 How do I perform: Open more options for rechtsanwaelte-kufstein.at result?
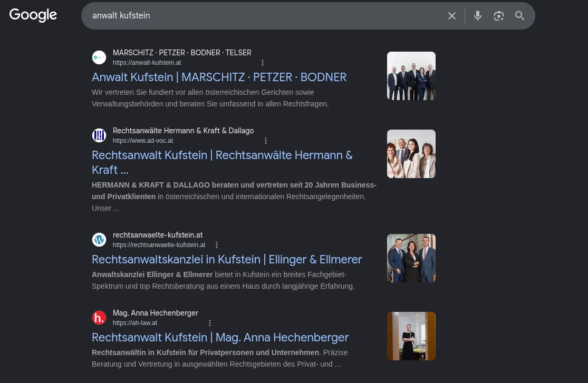coord(216,245)
